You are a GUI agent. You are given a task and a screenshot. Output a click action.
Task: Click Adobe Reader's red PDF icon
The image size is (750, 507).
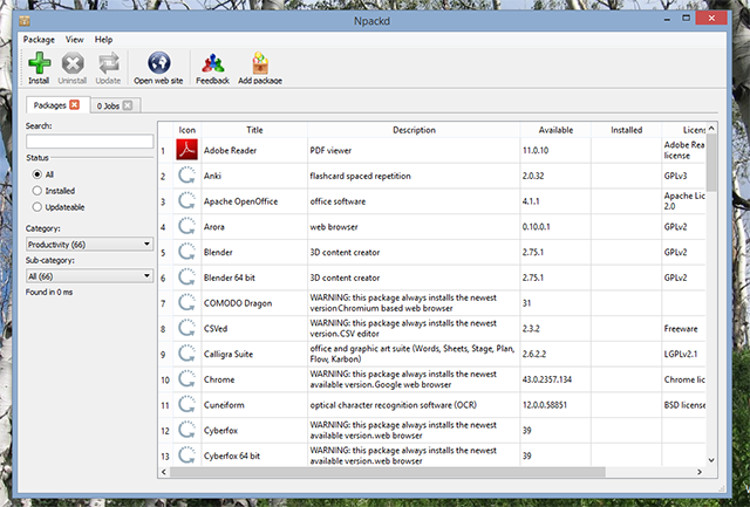(187, 150)
